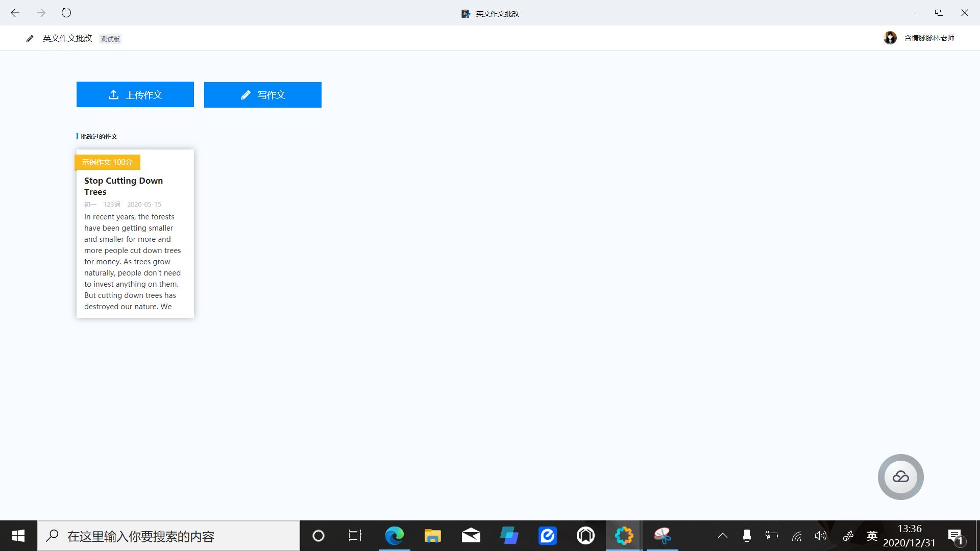The width and height of the screenshot is (980, 551).
Task: Open the notification center
Action: click(x=956, y=536)
